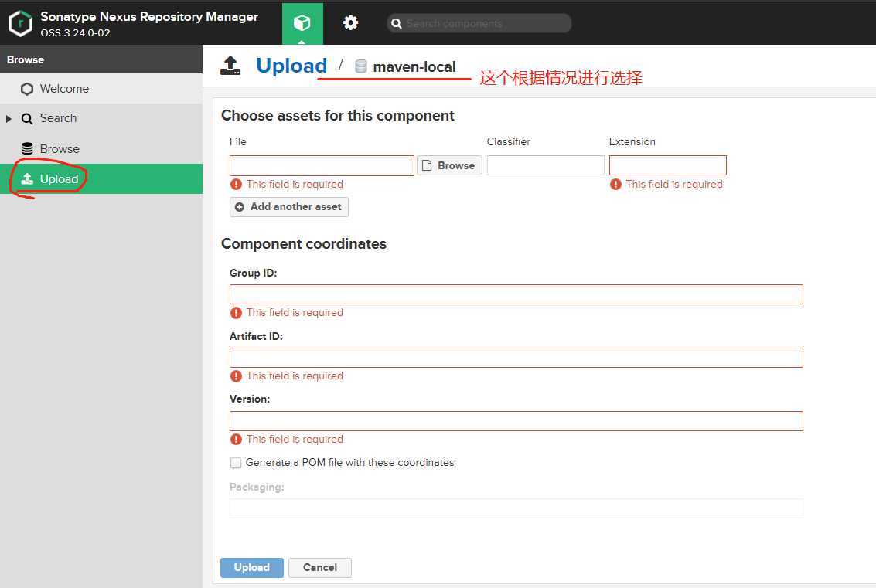The height and width of the screenshot is (588, 876).
Task: Click the maven-local repository database icon
Action: pyautogui.click(x=361, y=67)
